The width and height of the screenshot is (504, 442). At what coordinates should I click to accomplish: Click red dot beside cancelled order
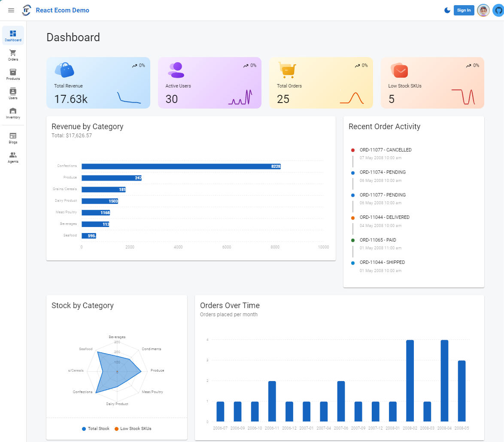point(353,150)
